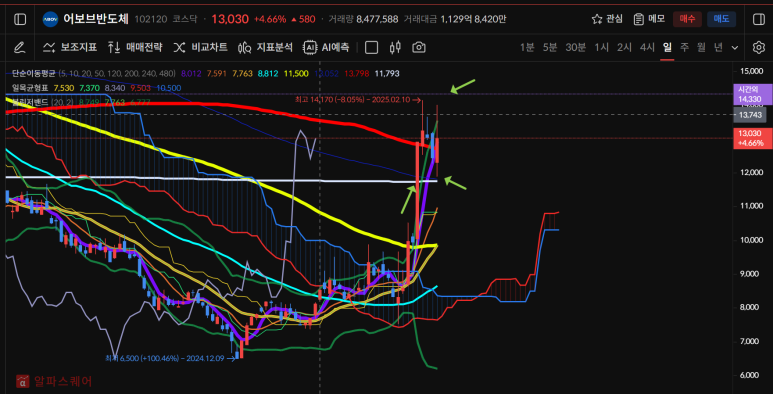Switch to 년 yearly timeframe

[x=718, y=47]
